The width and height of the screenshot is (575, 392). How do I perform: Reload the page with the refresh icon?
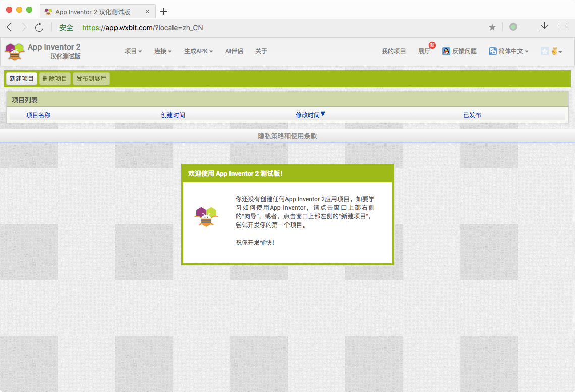click(x=40, y=27)
